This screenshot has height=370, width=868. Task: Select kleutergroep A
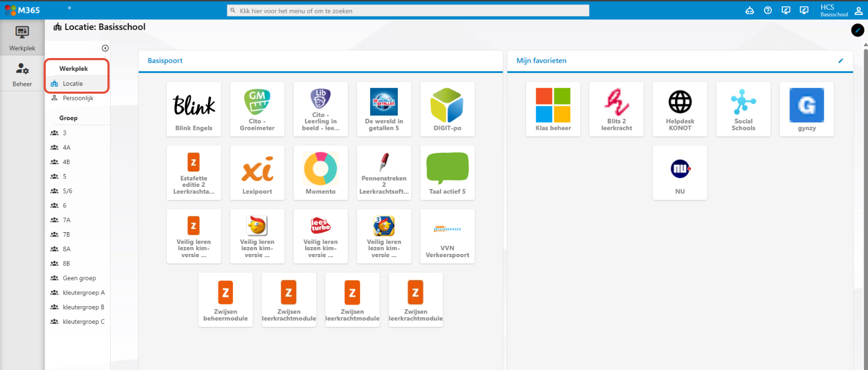click(x=78, y=293)
